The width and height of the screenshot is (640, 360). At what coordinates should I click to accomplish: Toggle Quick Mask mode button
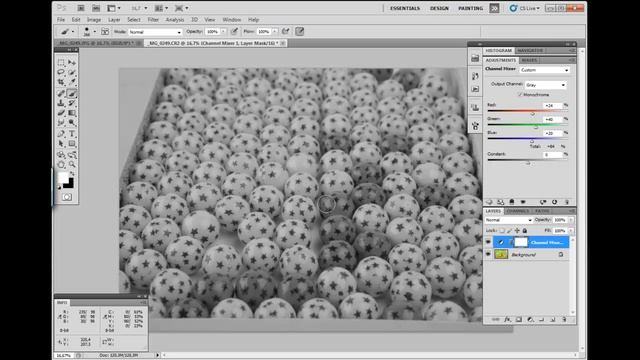click(x=67, y=197)
